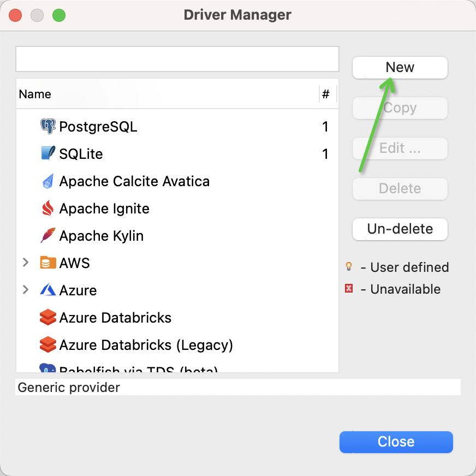Screen dimensions: 476x476
Task: Click the Apache Kylin feather icon
Action: point(48,235)
